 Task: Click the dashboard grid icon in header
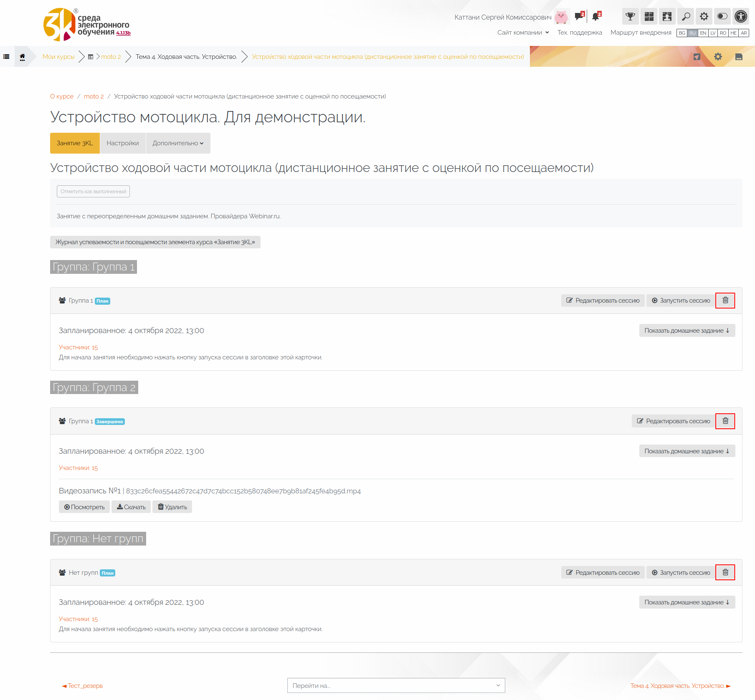pyautogui.click(x=649, y=17)
